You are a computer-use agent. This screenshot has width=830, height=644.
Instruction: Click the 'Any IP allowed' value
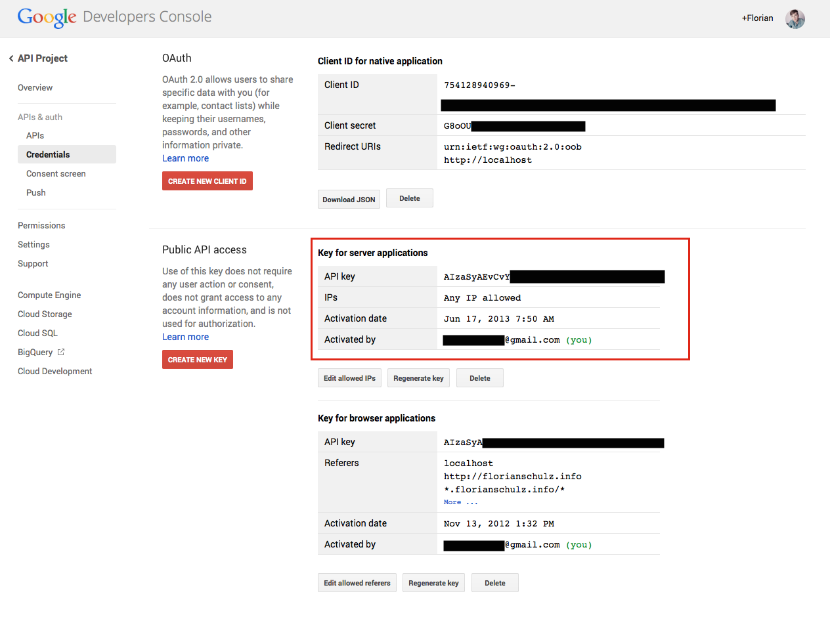coord(482,298)
